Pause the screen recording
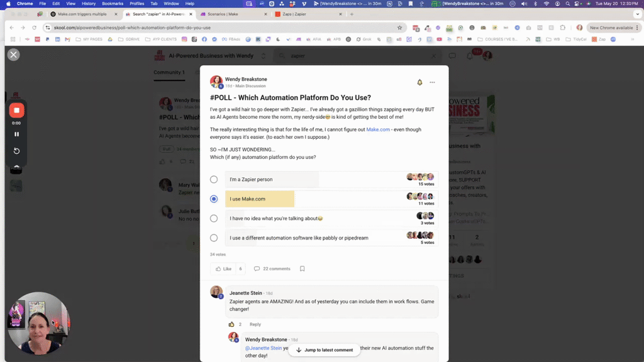Screen dimensions: 644x362 coord(16,134)
